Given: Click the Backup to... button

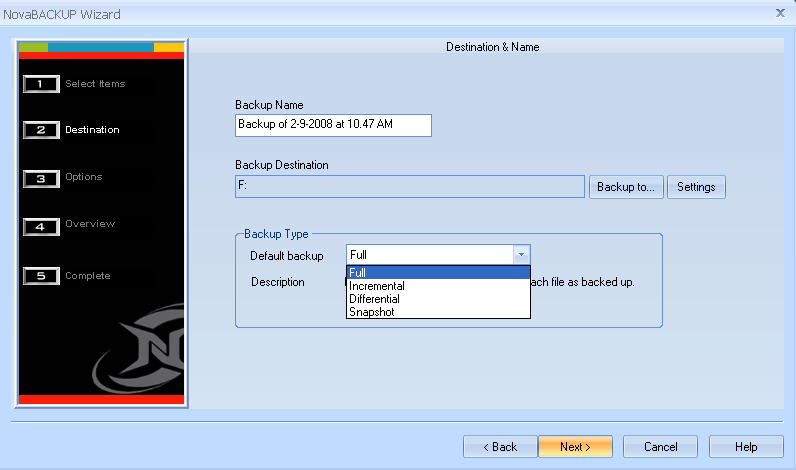Looking at the screenshot, I should pos(626,187).
